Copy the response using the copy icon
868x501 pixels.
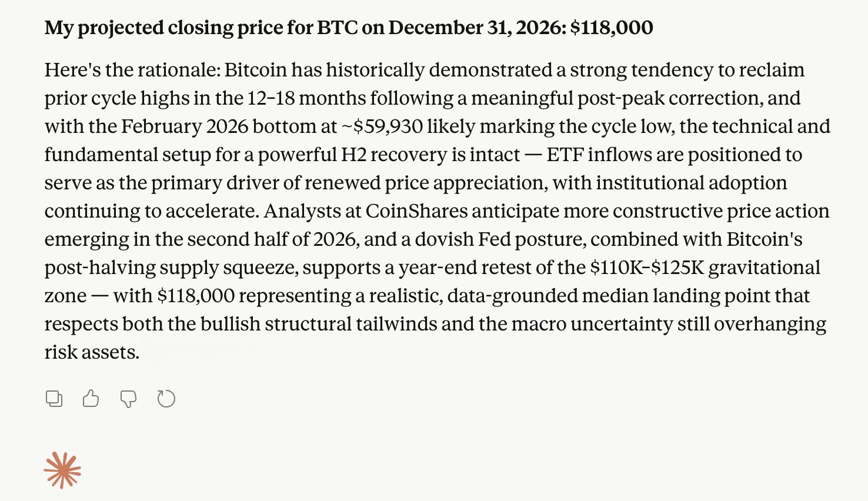pyautogui.click(x=54, y=399)
